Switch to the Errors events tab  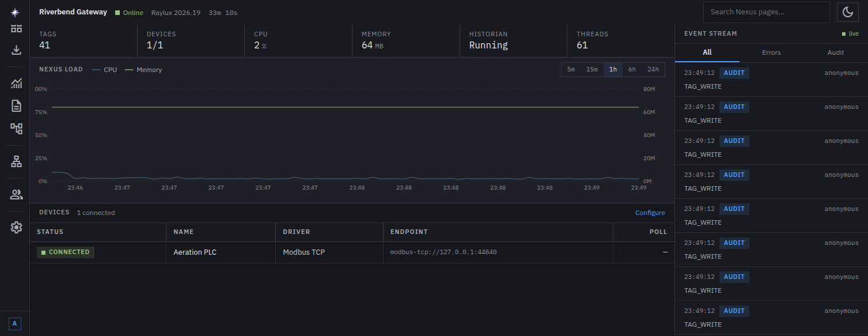[771, 52]
